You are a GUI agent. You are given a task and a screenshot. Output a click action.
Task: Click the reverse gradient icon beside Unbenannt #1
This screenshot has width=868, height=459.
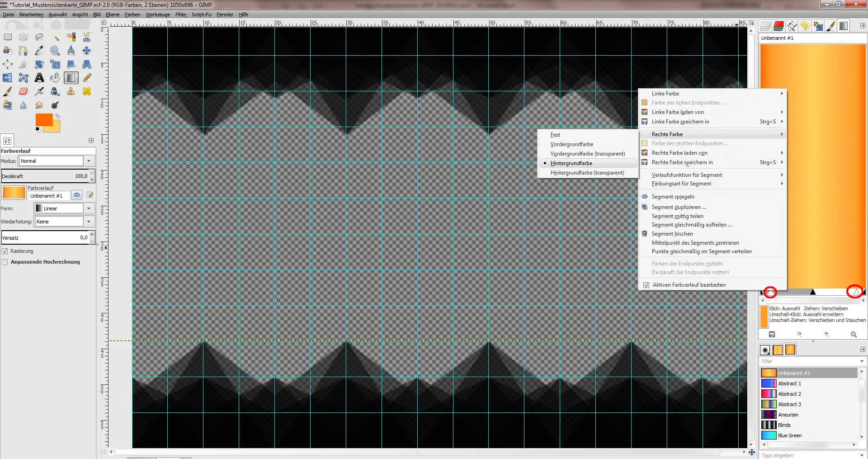[x=77, y=195]
